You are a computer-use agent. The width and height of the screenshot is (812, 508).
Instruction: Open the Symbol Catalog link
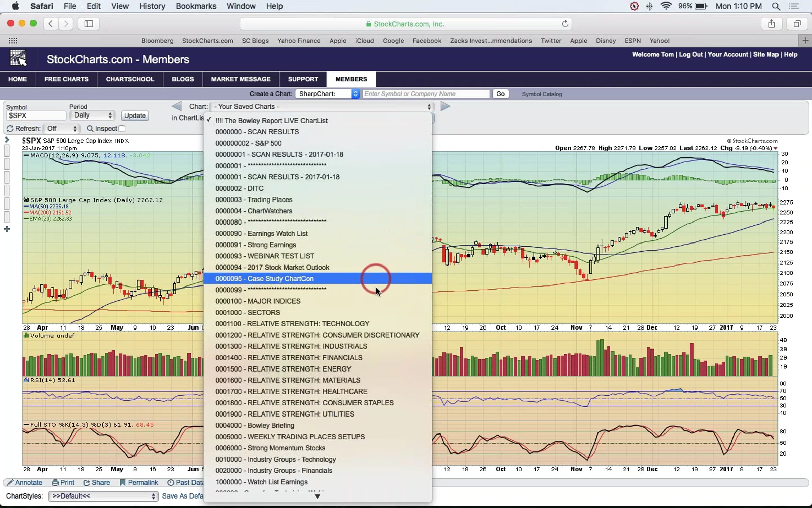click(x=542, y=94)
